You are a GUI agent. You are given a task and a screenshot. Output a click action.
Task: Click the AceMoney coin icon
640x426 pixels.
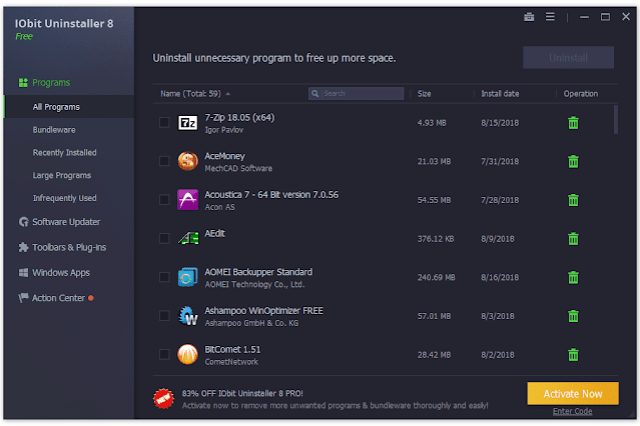click(188, 161)
